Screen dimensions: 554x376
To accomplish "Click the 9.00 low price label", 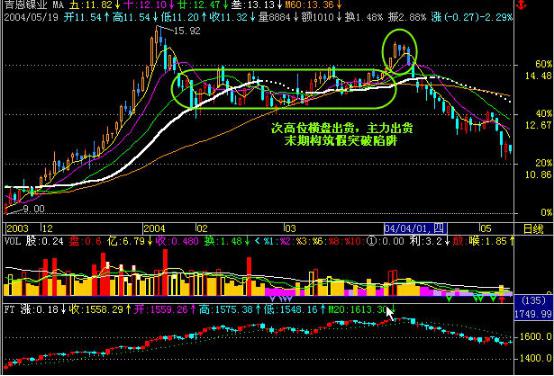I will click(34, 209).
